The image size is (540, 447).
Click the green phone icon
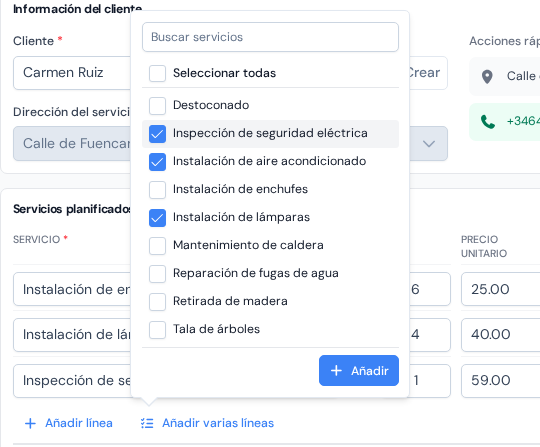tap(488, 122)
